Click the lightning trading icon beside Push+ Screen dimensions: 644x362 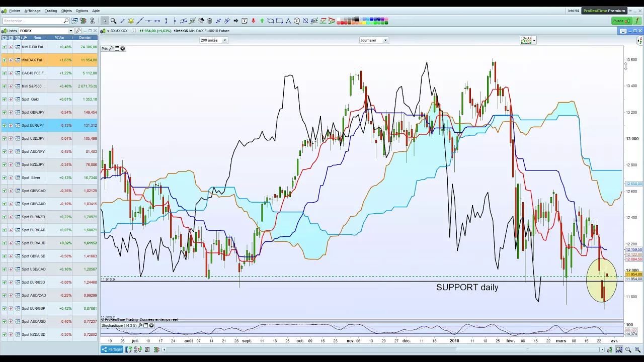(x=637, y=21)
